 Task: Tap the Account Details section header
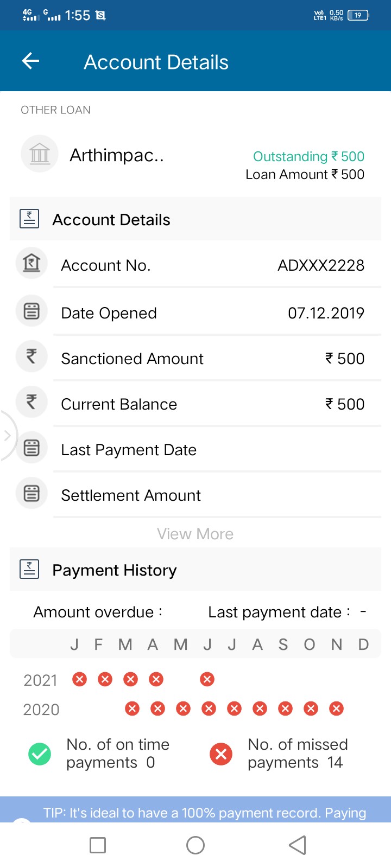[x=111, y=220]
